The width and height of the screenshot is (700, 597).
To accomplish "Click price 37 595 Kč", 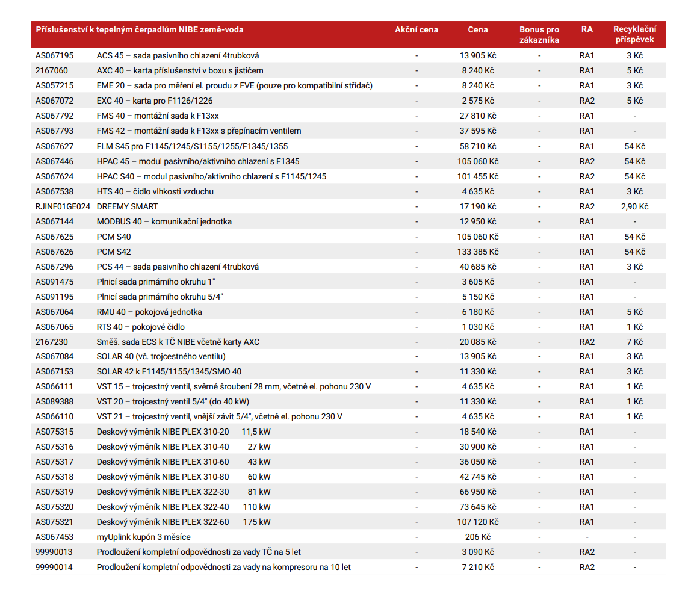I will tap(478, 131).
